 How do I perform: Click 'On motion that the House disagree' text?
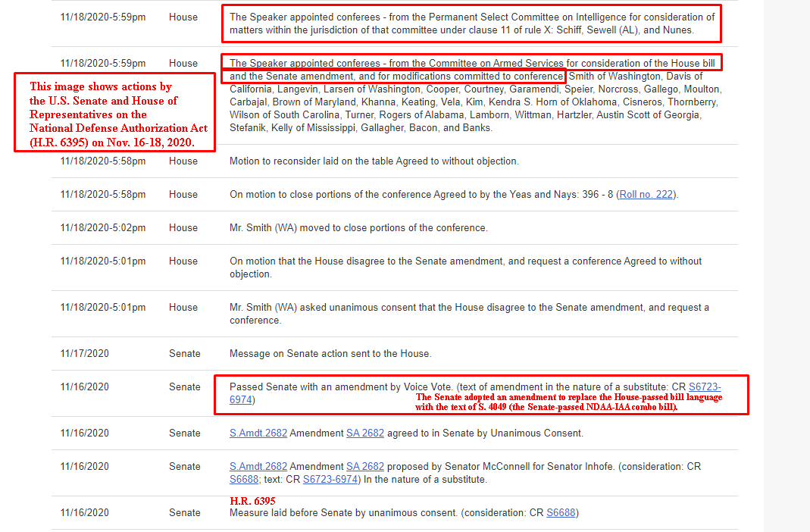coord(465,268)
